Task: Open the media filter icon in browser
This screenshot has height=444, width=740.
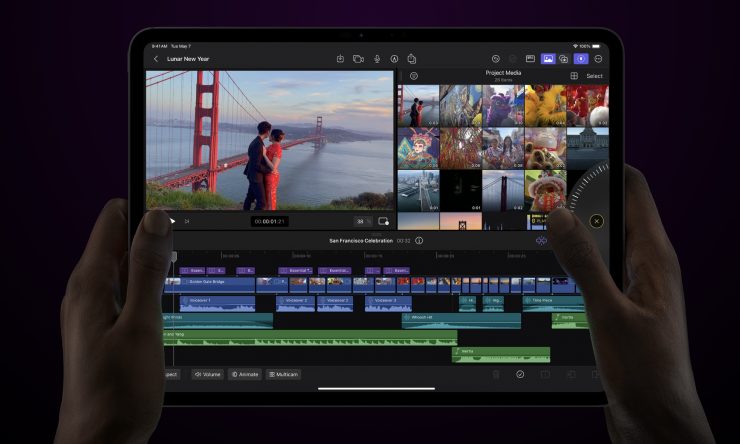Action: point(414,76)
